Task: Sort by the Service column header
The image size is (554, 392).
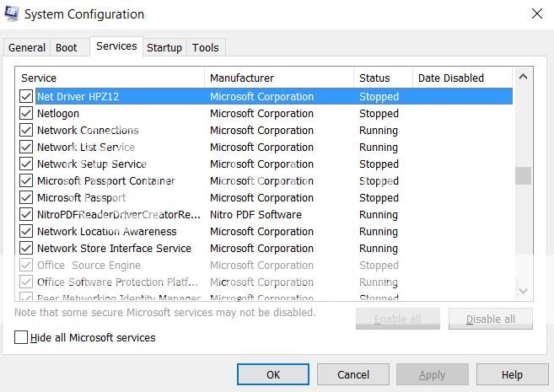Action: pyautogui.click(x=110, y=78)
